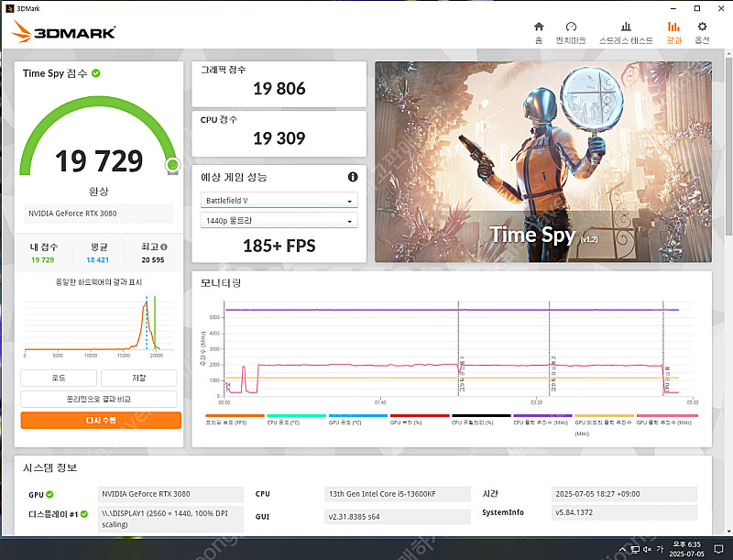Click the GUI version v2.31.8385 s64
Viewport: 733px width, 560px height.
(x=398, y=517)
